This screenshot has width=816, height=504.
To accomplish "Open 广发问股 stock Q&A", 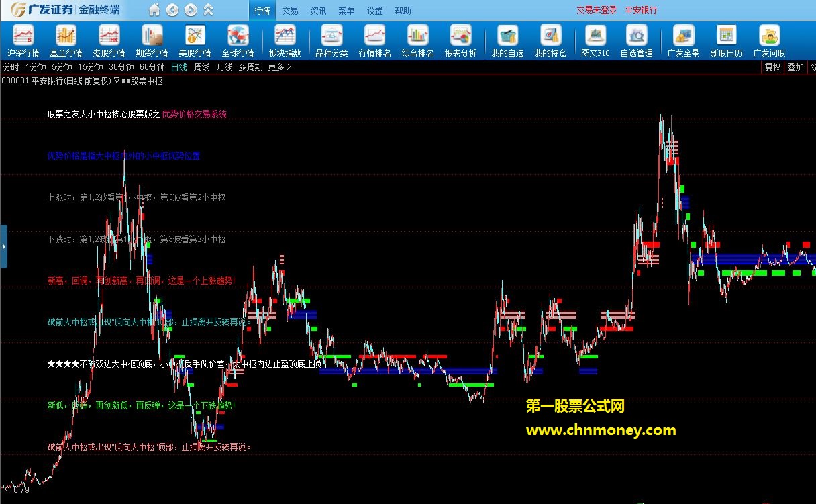I will (x=770, y=41).
